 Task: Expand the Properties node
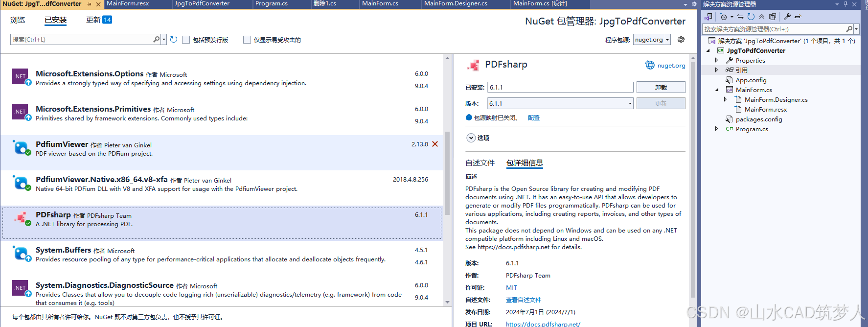717,60
